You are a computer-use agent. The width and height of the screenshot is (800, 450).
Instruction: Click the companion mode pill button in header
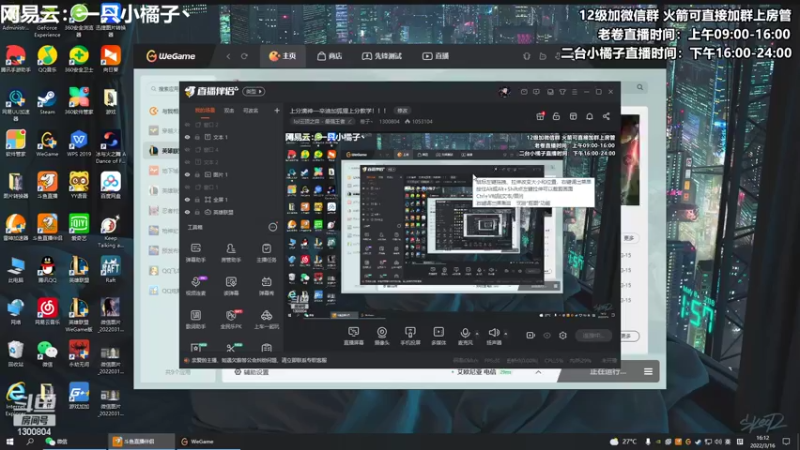point(254,91)
